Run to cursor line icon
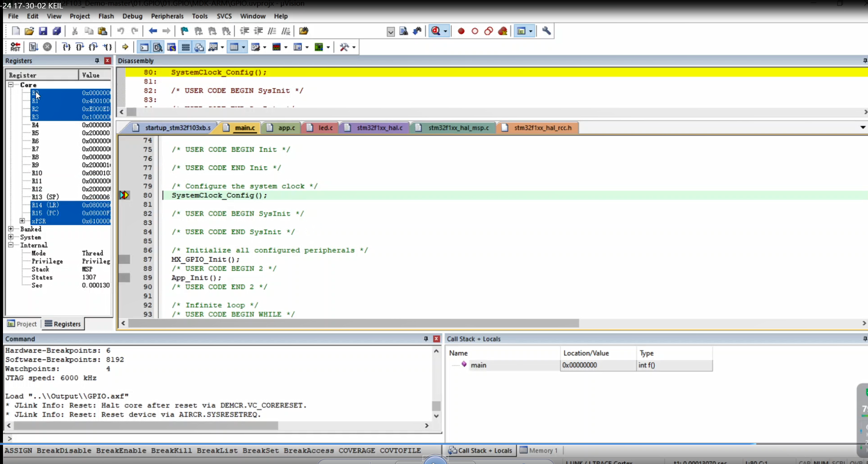This screenshot has height=464, width=868. click(x=107, y=47)
